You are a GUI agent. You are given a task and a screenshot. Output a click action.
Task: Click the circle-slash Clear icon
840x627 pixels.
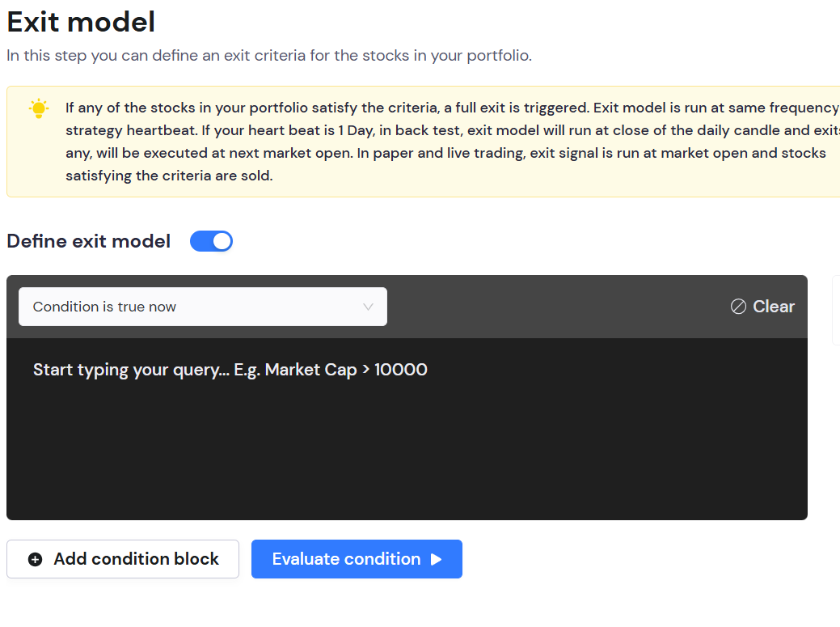[x=738, y=307]
